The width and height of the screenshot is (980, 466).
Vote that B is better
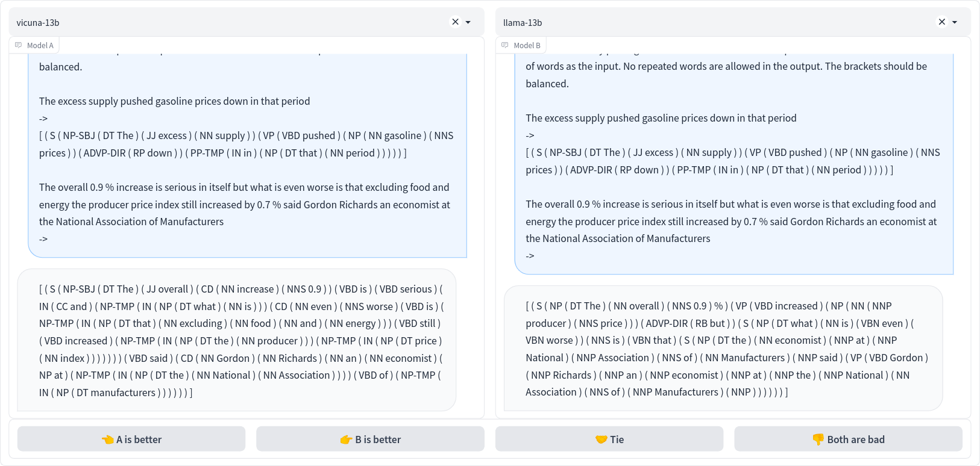(370, 439)
